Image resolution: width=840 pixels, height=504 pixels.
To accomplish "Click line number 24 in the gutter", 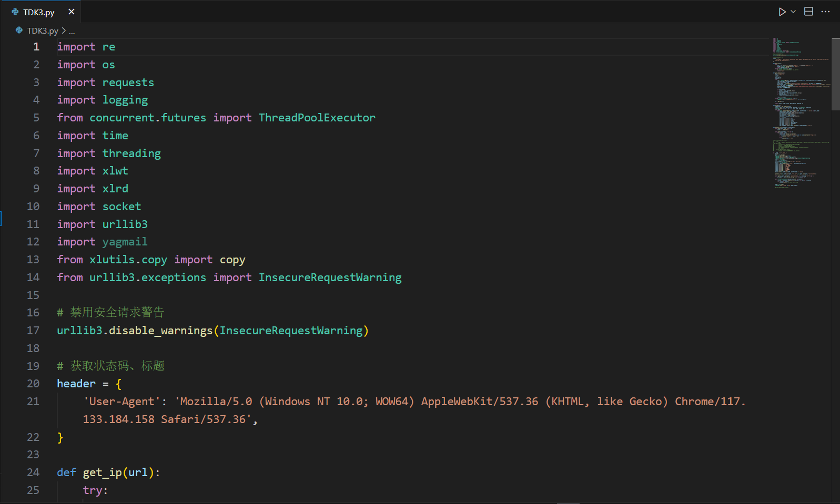I will [x=33, y=472].
